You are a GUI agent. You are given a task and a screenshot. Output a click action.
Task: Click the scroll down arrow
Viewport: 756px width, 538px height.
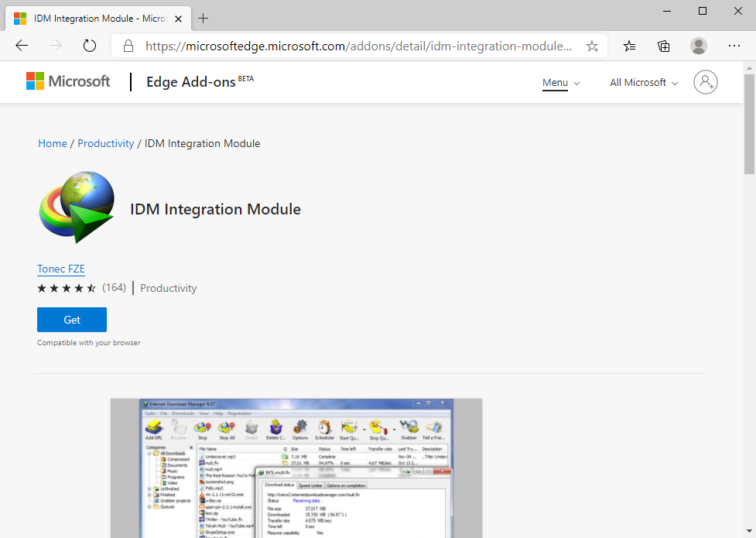tap(749, 533)
